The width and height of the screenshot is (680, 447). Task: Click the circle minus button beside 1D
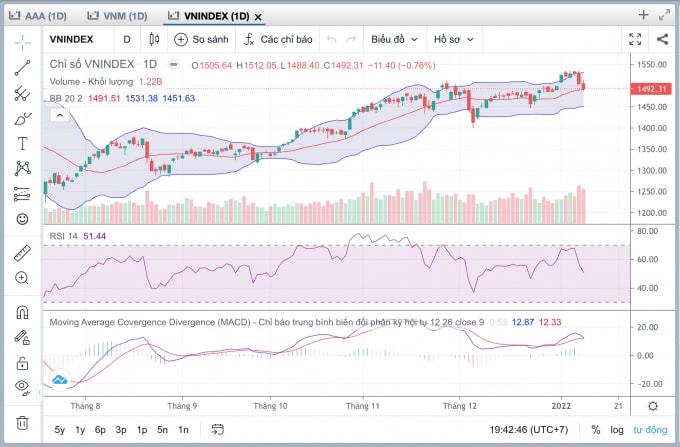[x=173, y=65]
